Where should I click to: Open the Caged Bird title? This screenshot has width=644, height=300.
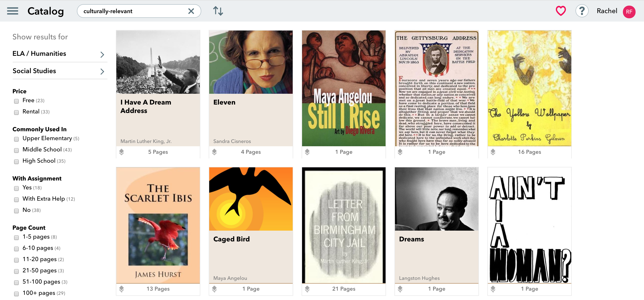click(x=231, y=239)
